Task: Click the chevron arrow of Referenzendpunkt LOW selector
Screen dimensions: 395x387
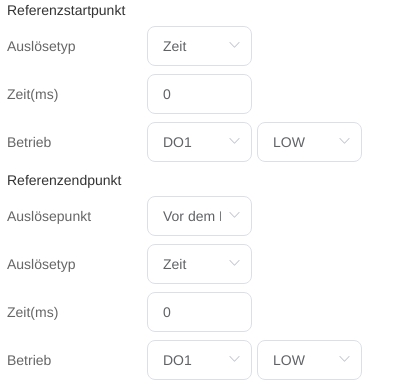Action: pyautogui.click(x=344, y=359)
